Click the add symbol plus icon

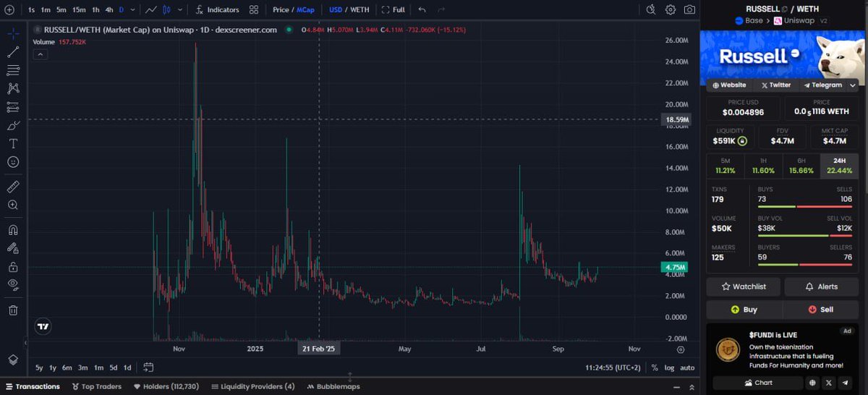click(x=9, y=10)
